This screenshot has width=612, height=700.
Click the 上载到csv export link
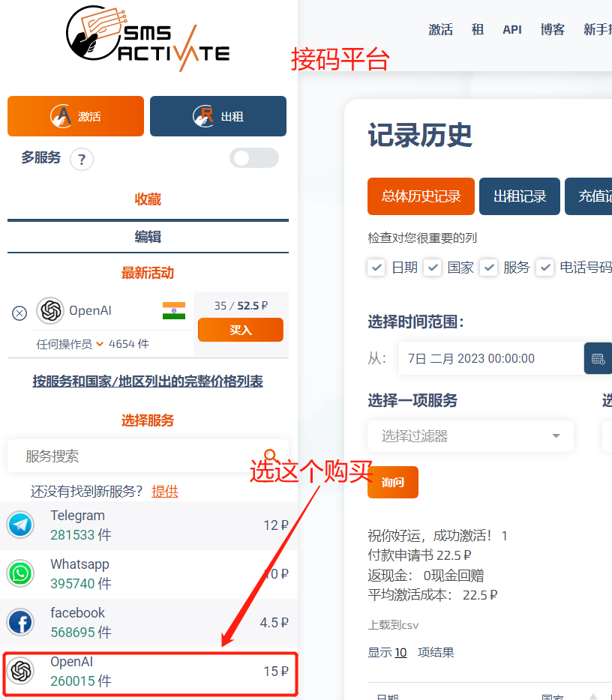coord(393,625)
